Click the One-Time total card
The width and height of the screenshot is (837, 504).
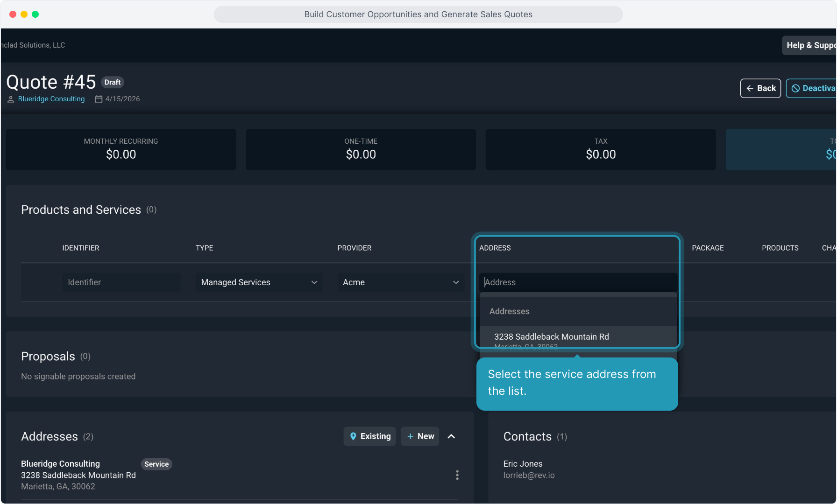click(x=361, y=149)
